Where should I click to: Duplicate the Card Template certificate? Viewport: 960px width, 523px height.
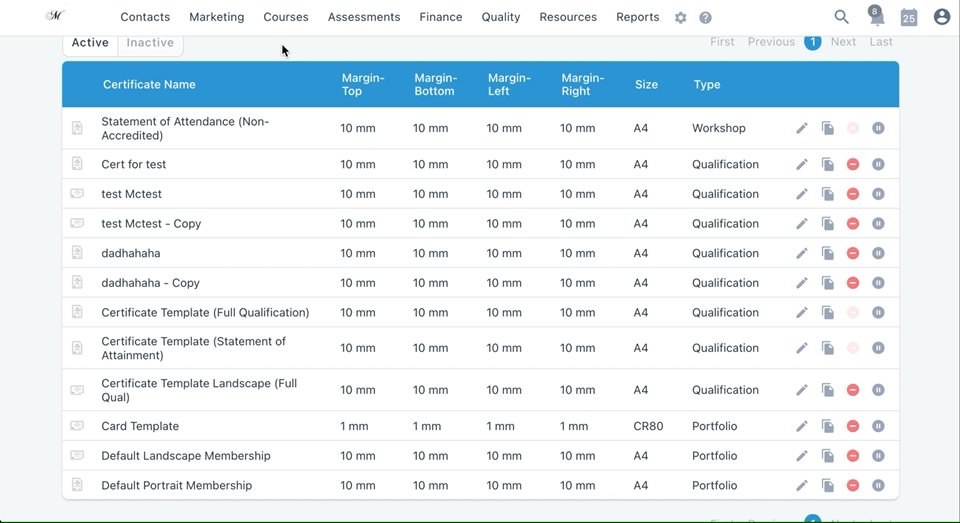click(x=828, y=426)
